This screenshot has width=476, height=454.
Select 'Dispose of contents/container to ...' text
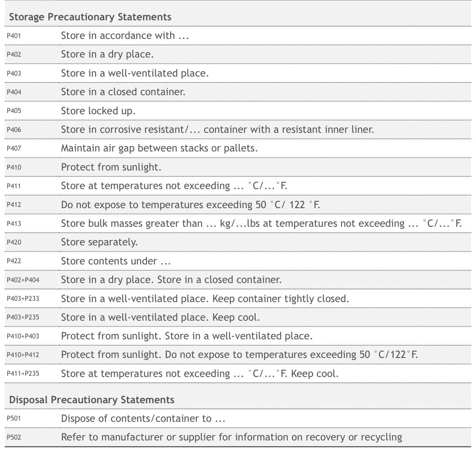(143, 419)
